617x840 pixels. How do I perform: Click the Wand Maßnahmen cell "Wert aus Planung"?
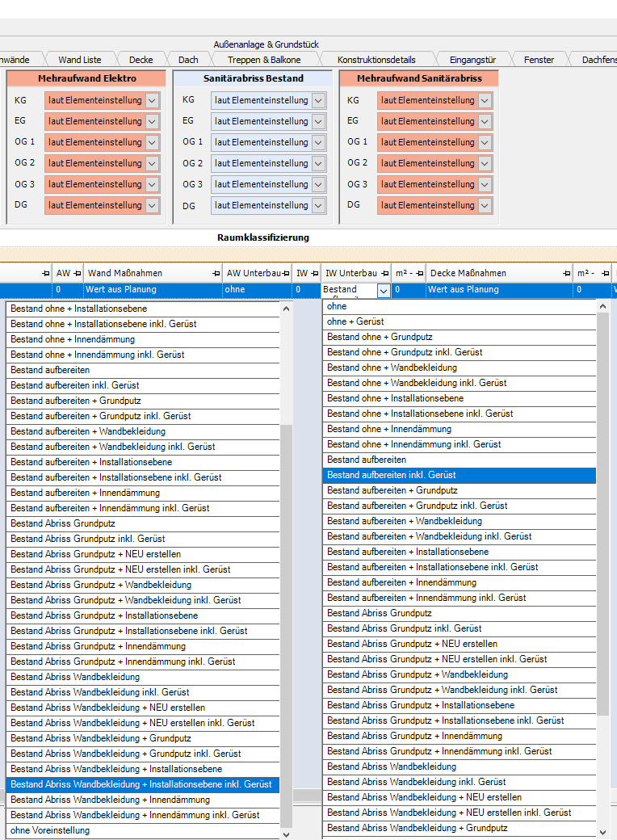[121, 290]
